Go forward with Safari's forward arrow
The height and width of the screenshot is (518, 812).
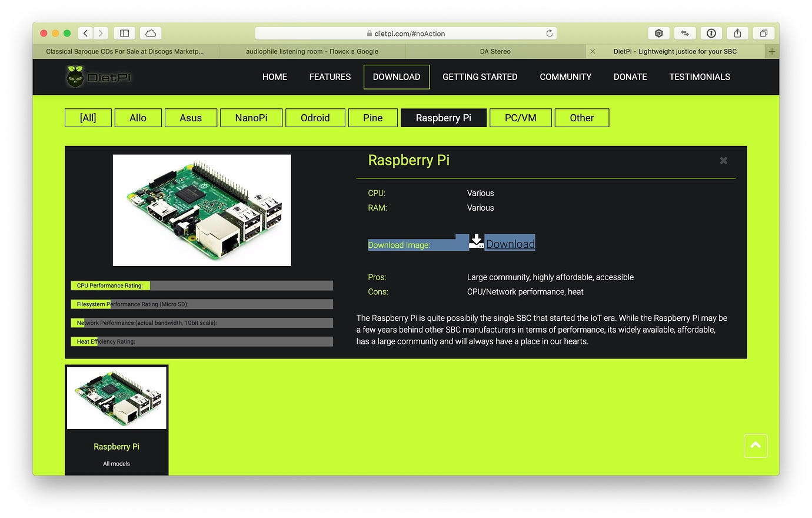tap(101, 34)
